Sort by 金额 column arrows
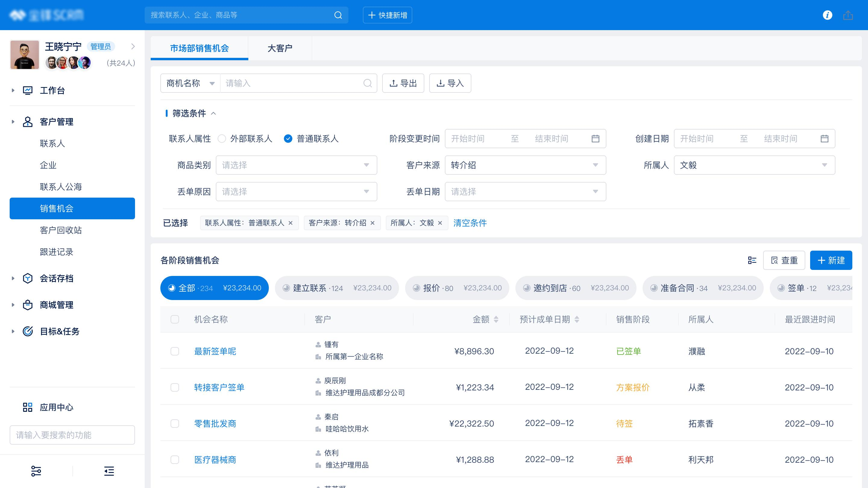This screenshot has width=868, height=488. click(496, 319)
